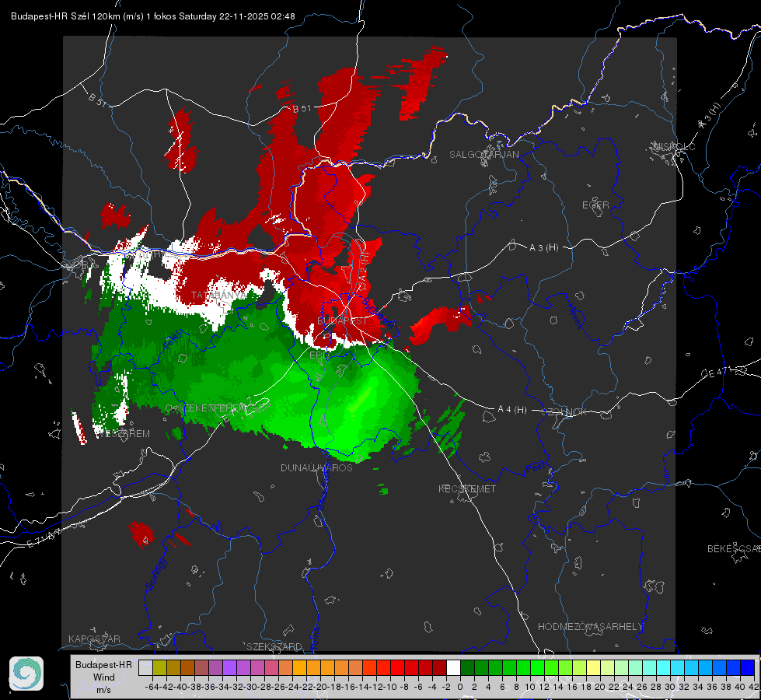The width and height of the screenshot is (761, 700).
Task: Click the olive swatch between -64 and -42
Action: click(159, 667)
